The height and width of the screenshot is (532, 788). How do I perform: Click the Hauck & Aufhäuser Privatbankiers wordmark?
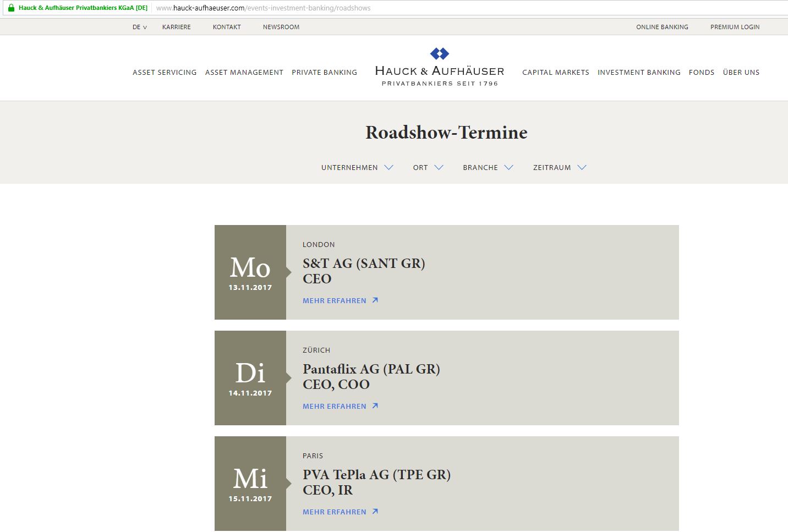click(x=440, y=76)
